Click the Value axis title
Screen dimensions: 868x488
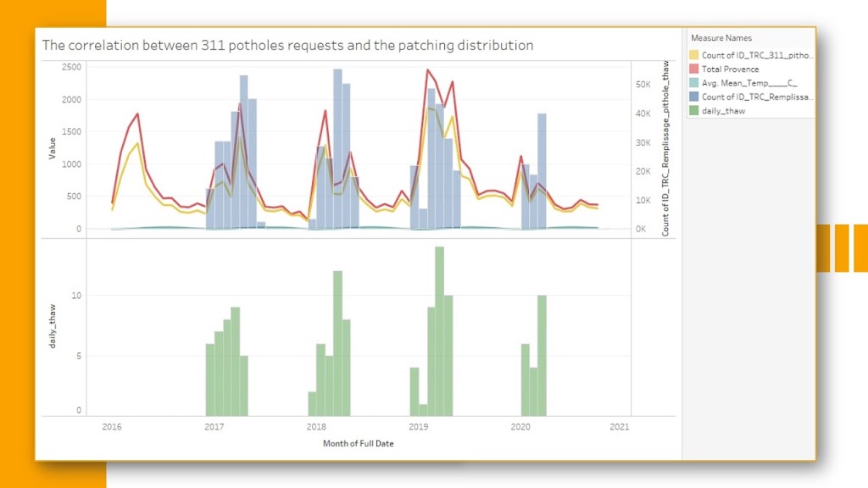click(52, 148)
